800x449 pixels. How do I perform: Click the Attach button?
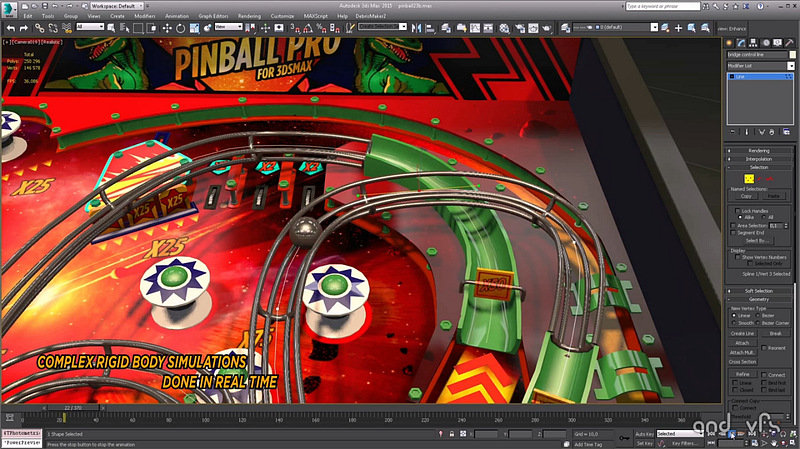point(742,343)
